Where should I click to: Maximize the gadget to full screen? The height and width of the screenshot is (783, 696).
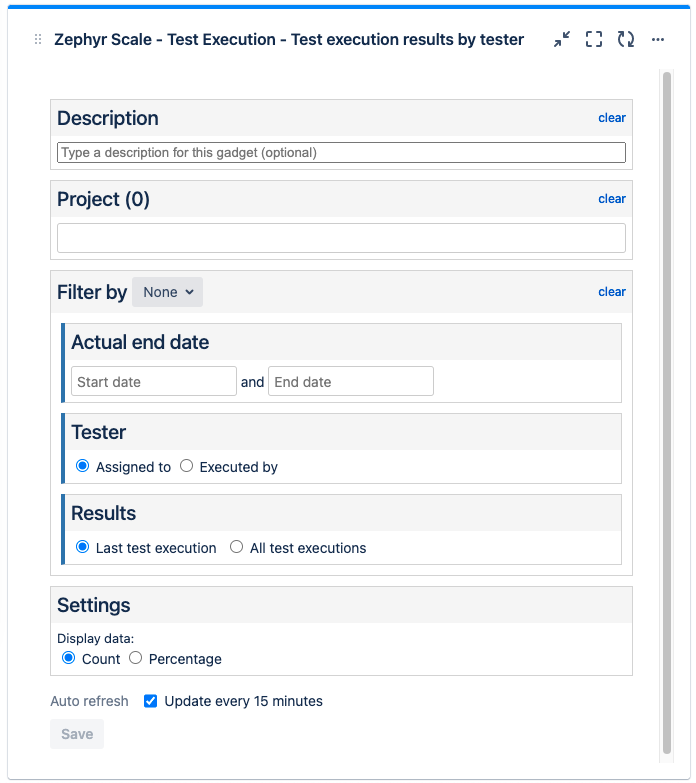pyautogui.click(x=594, y=40)
